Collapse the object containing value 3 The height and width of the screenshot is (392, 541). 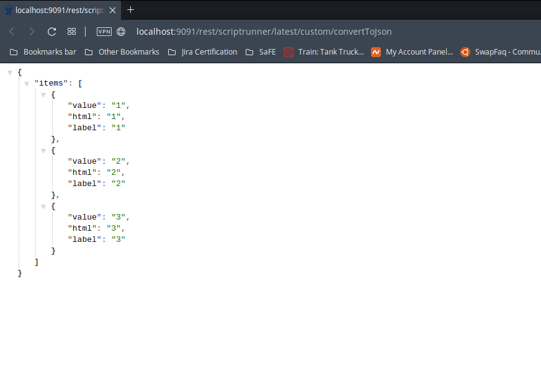pyautogui.click(x=43, y=206)
